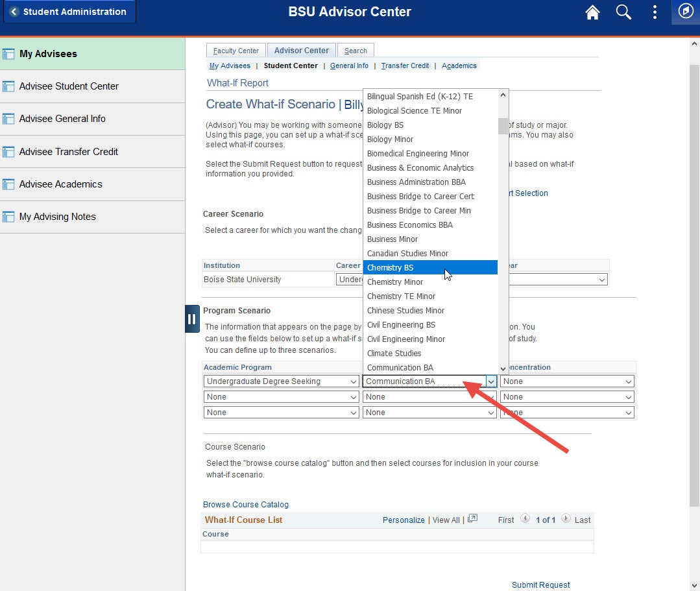
Task: Choose Climate Studies option
Action: click(430, 353)
